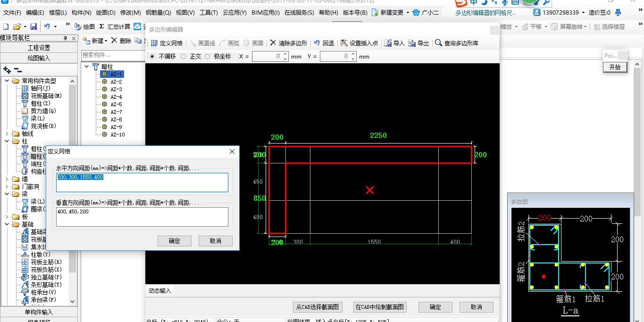Click the 画弧 draw arc tool
Screen dimensions: 644x322
[229, 43]
